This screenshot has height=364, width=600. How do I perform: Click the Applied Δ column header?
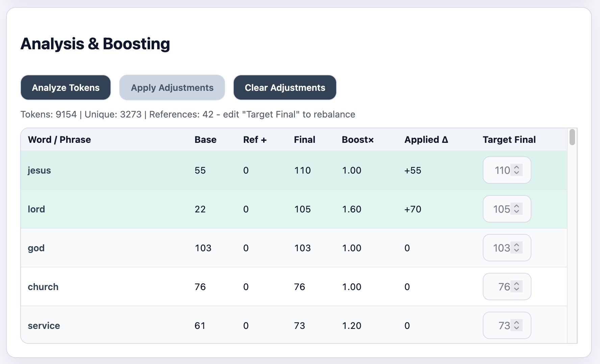pyautogui.click(x=426, y=139)
